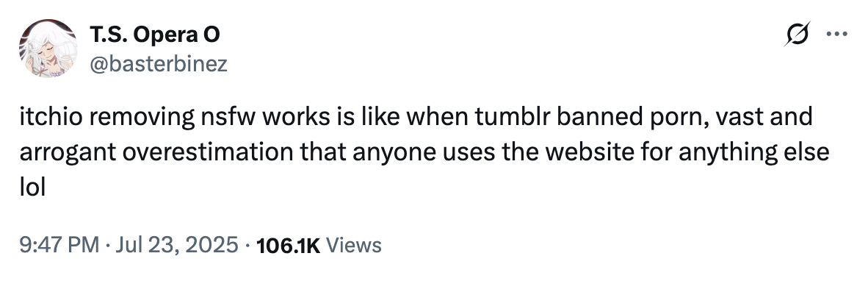Click 'overestimation' in the tweet body

click(208, 152)
